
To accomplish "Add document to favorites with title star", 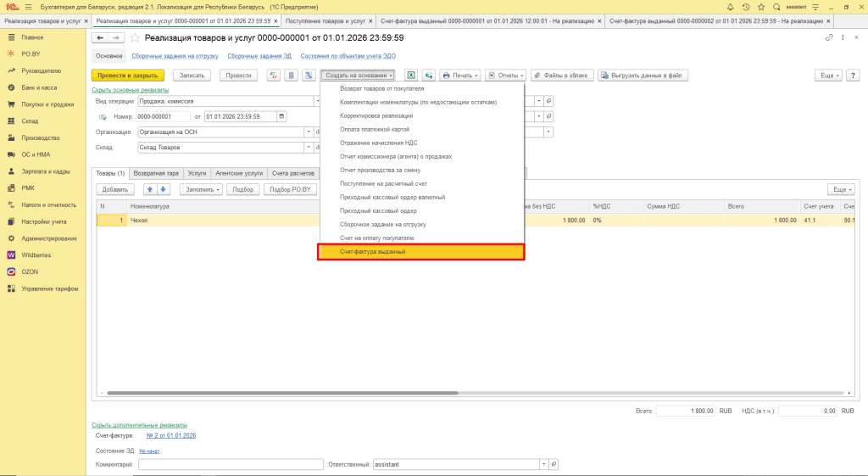I will (134, 38).
